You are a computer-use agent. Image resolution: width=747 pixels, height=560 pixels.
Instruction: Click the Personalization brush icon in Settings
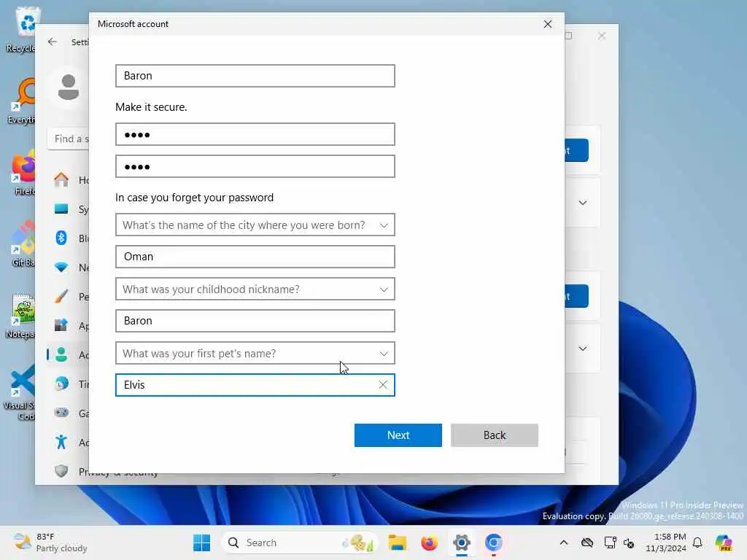[x=61, y=296]
